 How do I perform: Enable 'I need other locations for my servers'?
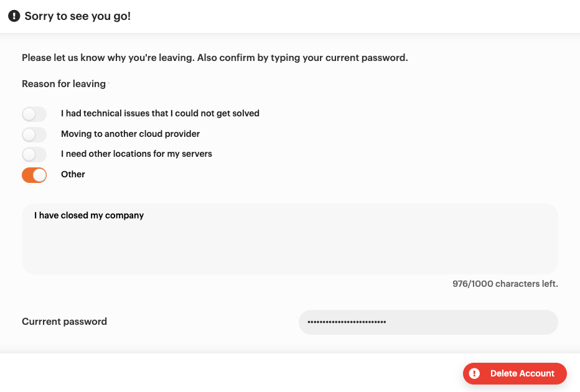[x=34, y=154]
